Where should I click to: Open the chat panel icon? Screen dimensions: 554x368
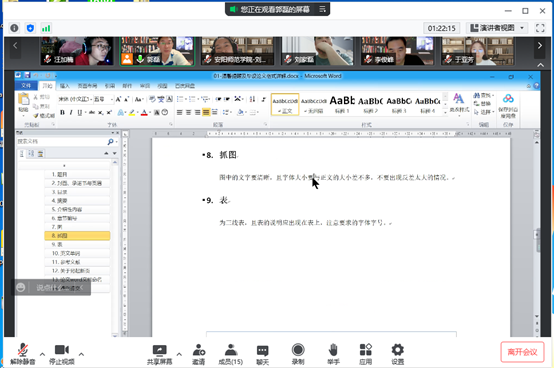[262, 354]
